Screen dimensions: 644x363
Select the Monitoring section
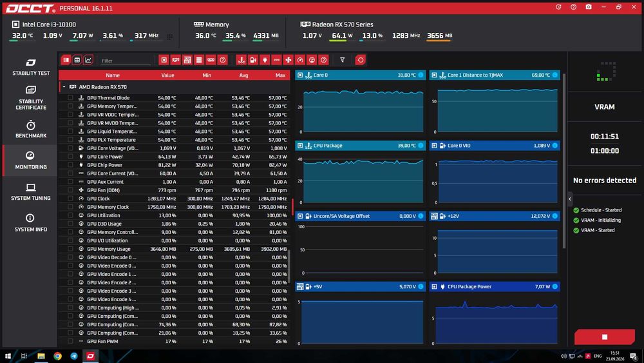pyautogui.click(x=30, y=161)
